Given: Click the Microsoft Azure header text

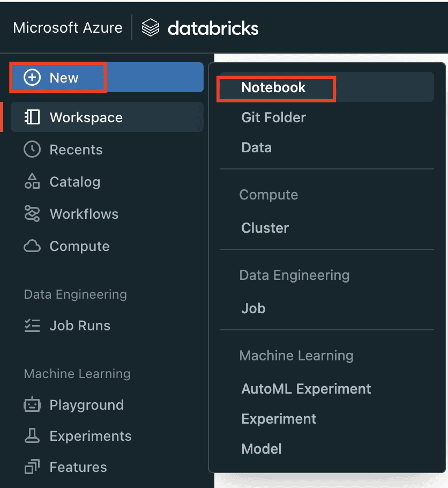Looking at the screenshot, I should tap(68, 28).
